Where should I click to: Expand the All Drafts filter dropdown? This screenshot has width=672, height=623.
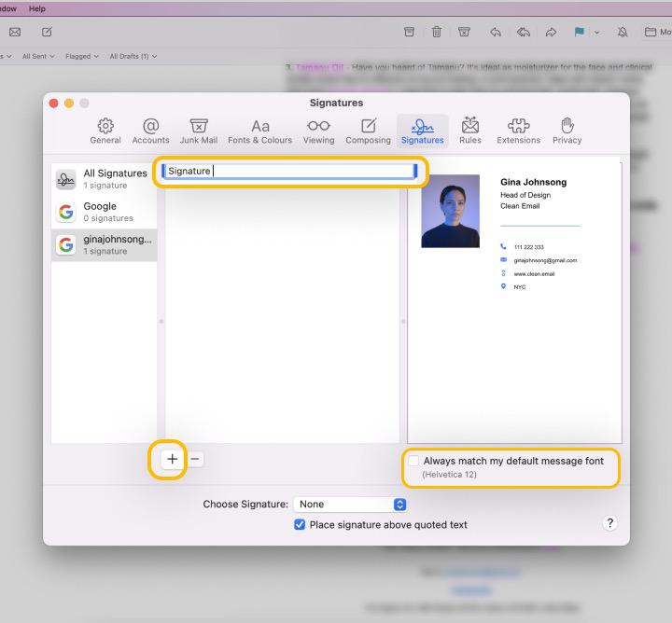click(133, 56)
